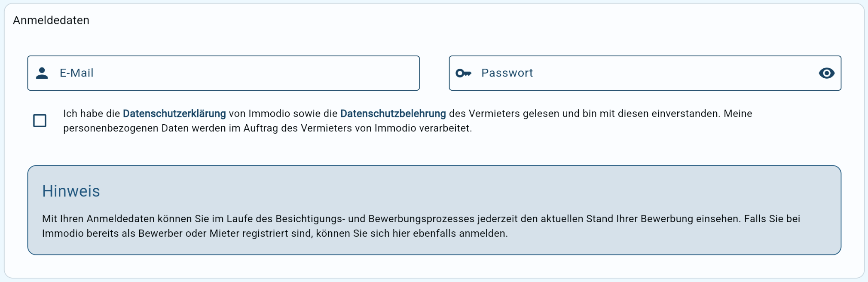Show password using the eye icon
This screenshot has width=868, height=282.
click(x=826, y=73)
